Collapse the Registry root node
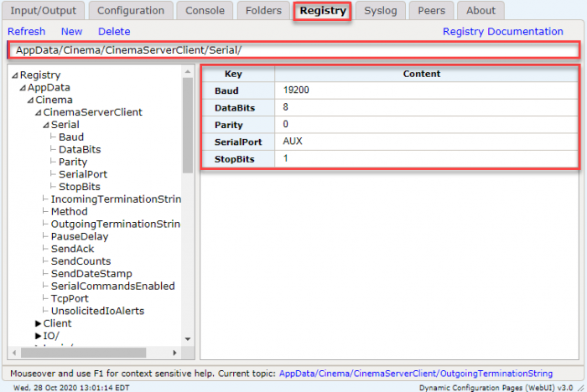 (15, 75)
